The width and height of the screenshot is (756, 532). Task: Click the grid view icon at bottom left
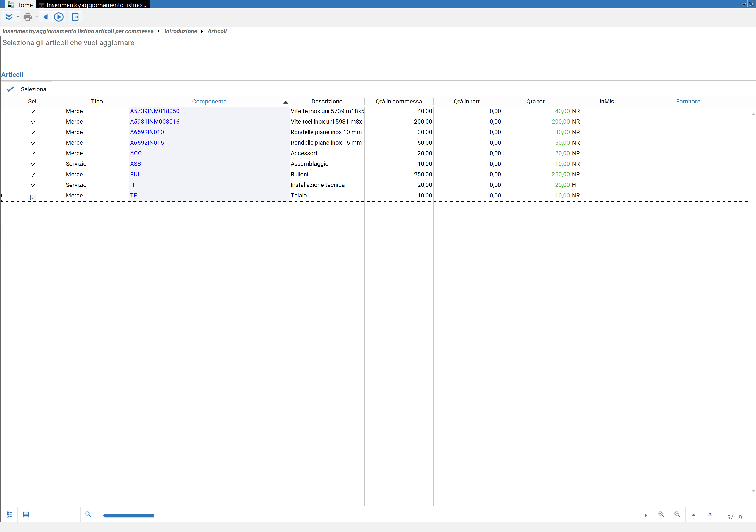[26, 514]
